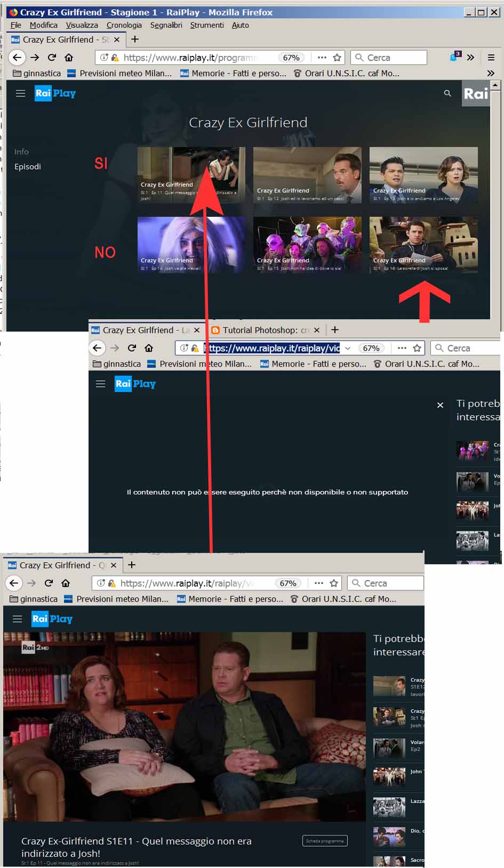Go to the home page in top window

[69, 58]
